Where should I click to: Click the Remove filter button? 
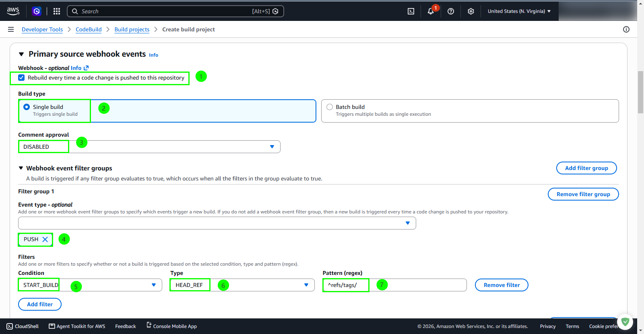502,285
